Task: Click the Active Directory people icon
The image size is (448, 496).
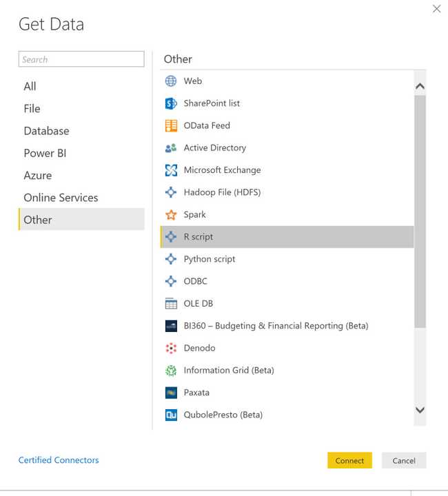Action: point(171,147)
